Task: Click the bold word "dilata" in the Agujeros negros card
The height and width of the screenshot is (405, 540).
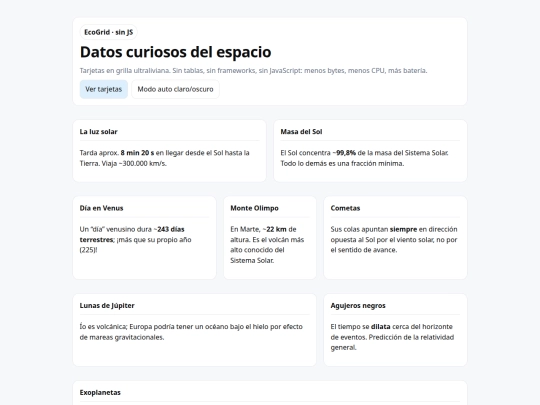Action: coord(381,326)
